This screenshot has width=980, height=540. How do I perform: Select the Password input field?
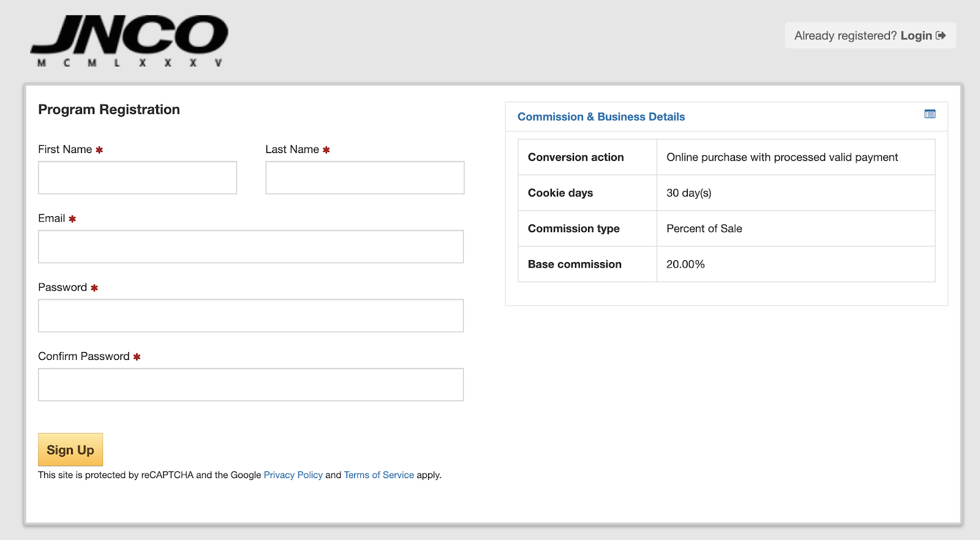tap(251, 316)
